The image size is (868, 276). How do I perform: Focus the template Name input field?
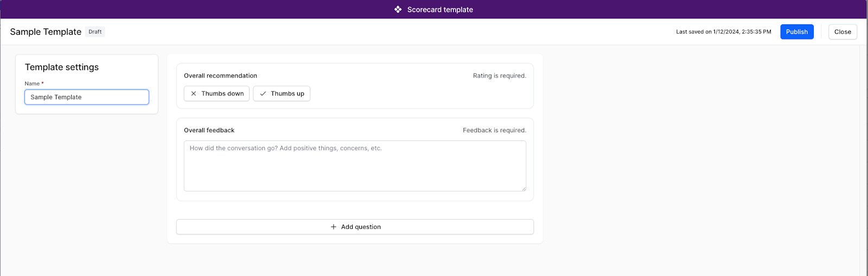point(87,97)
